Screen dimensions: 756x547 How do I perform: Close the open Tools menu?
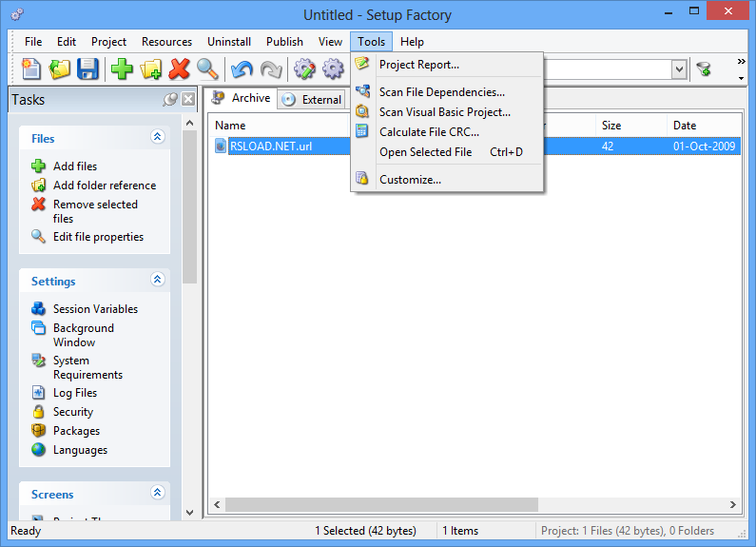[x=371, y=42]
